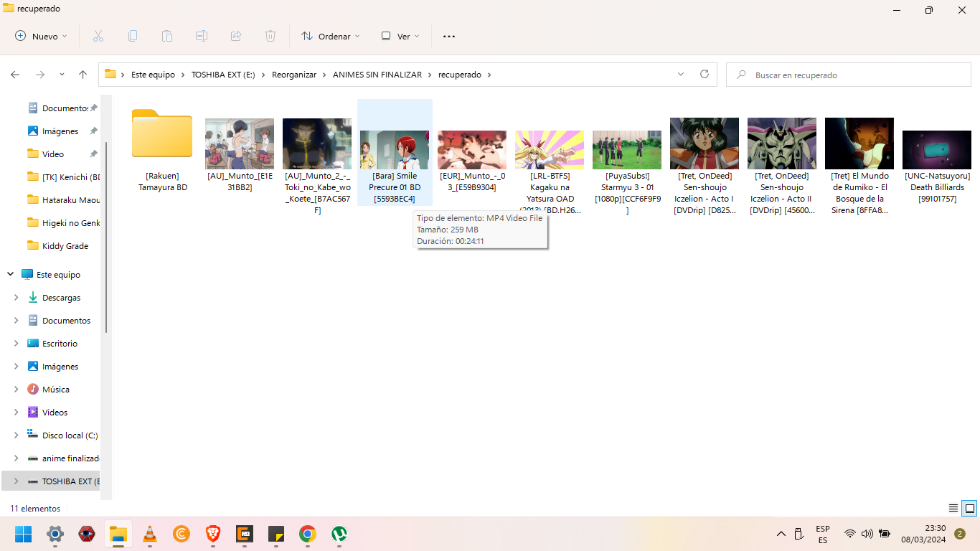Expand the Música tree node
980x551 pixels.
point(16,389)
